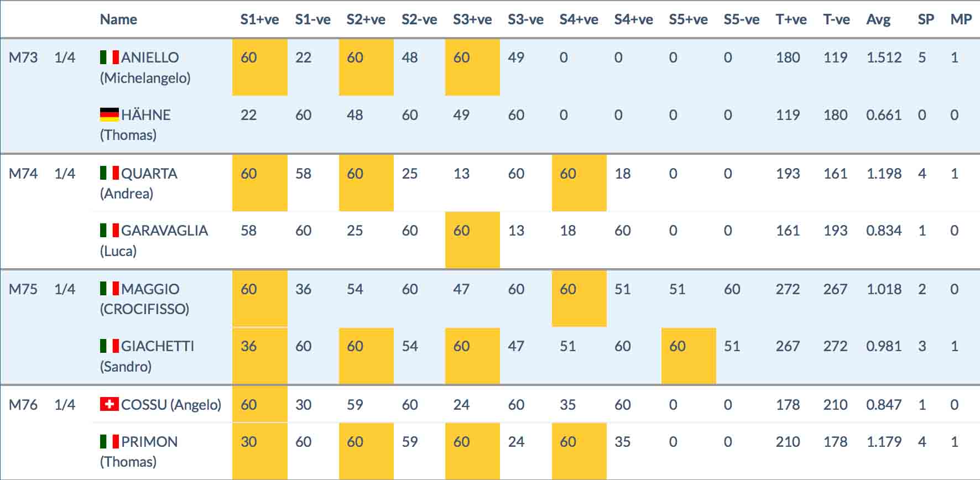The width and height of the screenshot is (980, 480).
Task: Click average value 1.512 for ANIELLO
Action: coord(884,57)
